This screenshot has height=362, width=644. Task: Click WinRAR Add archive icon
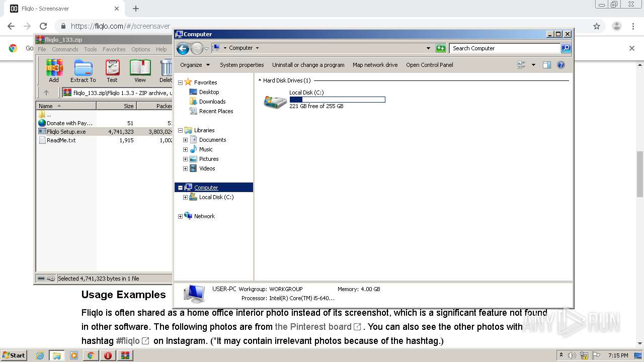tap(54, 70)
